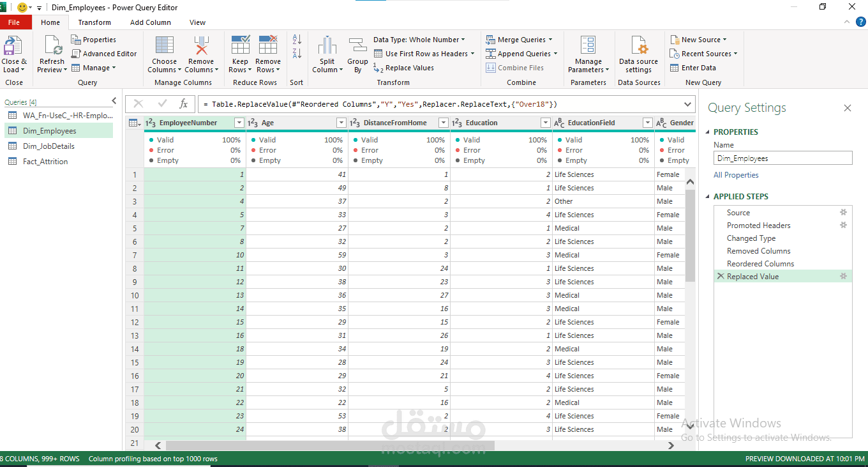The width and height of the screenshot is (868, 467).
Task: Open the All Properties link
Action: tap(736, 175)
